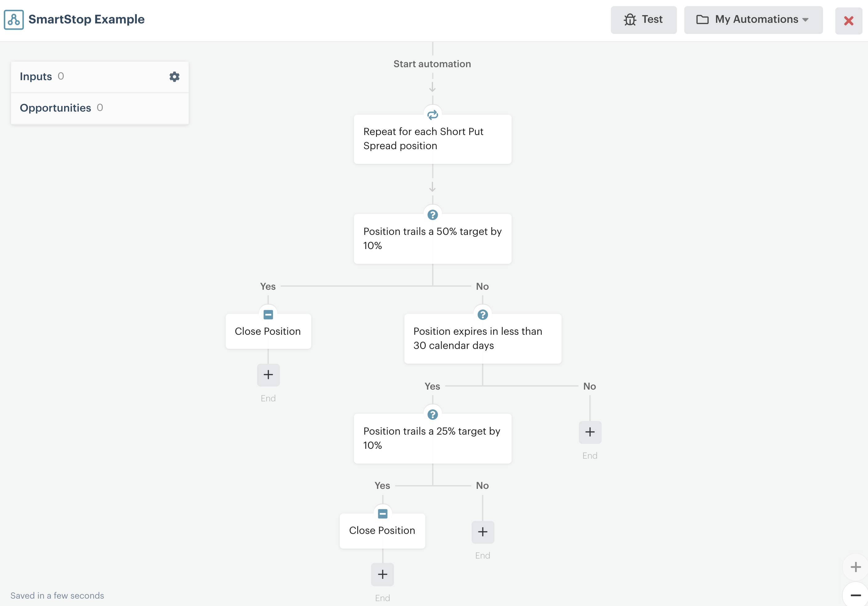Screen dimensions: 868x606
Task: Open the My Automations dropdown
Action: [x=753, y=20]
